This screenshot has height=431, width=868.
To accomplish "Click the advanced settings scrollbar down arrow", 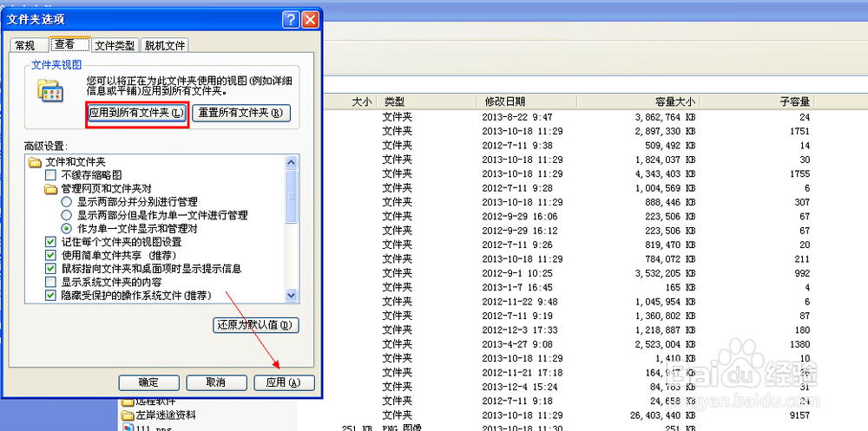I will [x=292, y=296].
